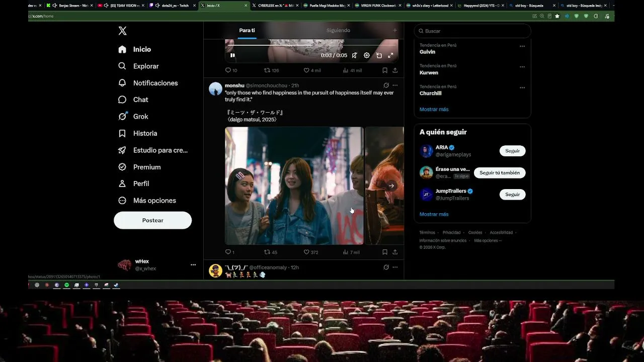Open options for the Kurwen trend

tap(522, 66)
